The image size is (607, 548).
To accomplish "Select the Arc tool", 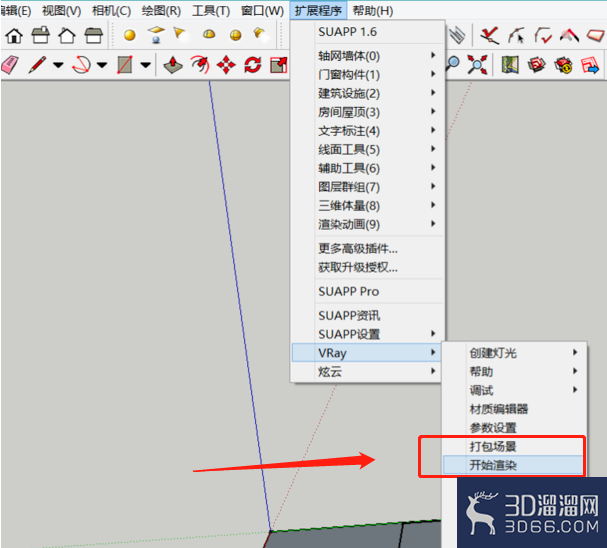I will click(x=81, y=65).
